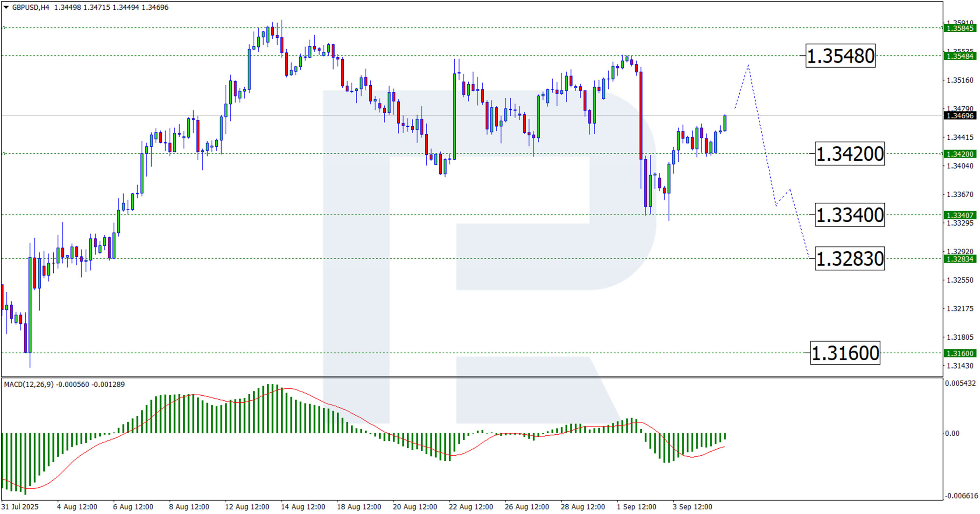Click the peak of the blue dotted forecast line

(x=748, y=66)
